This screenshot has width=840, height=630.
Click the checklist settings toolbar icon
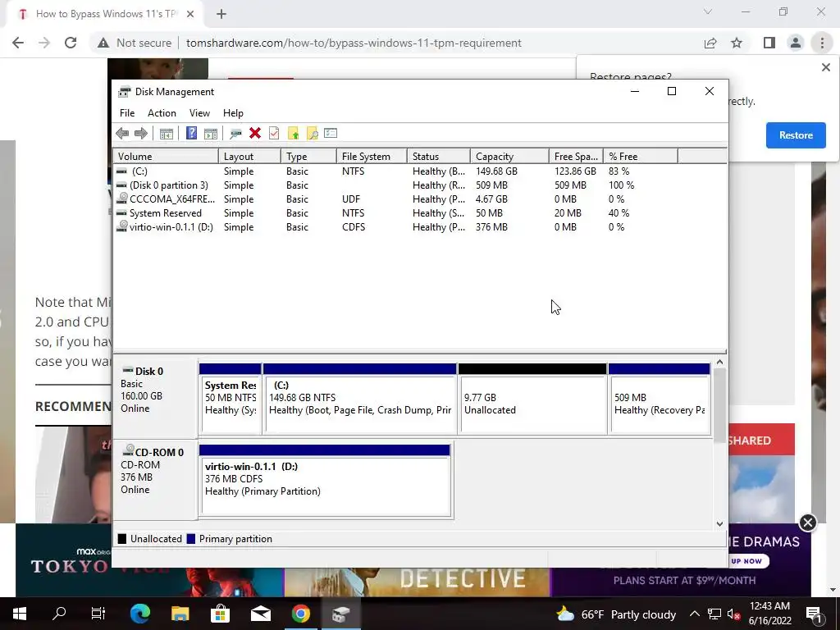pos(331,134)
